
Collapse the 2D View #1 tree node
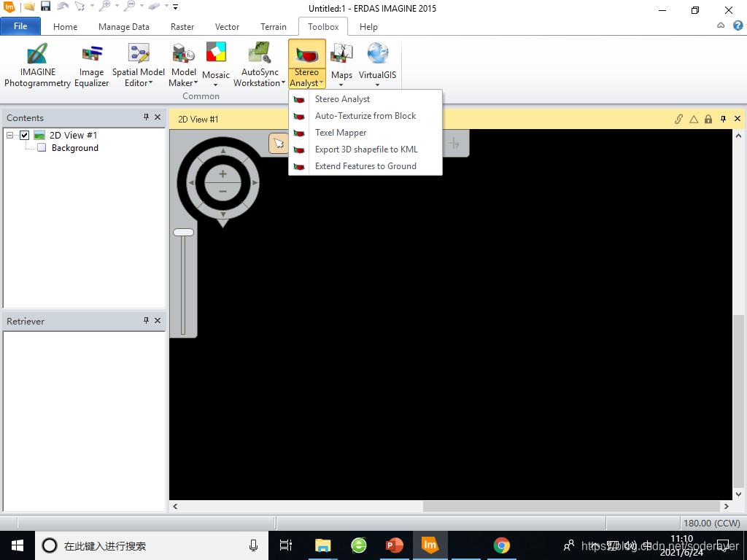[x=9, y=135]
